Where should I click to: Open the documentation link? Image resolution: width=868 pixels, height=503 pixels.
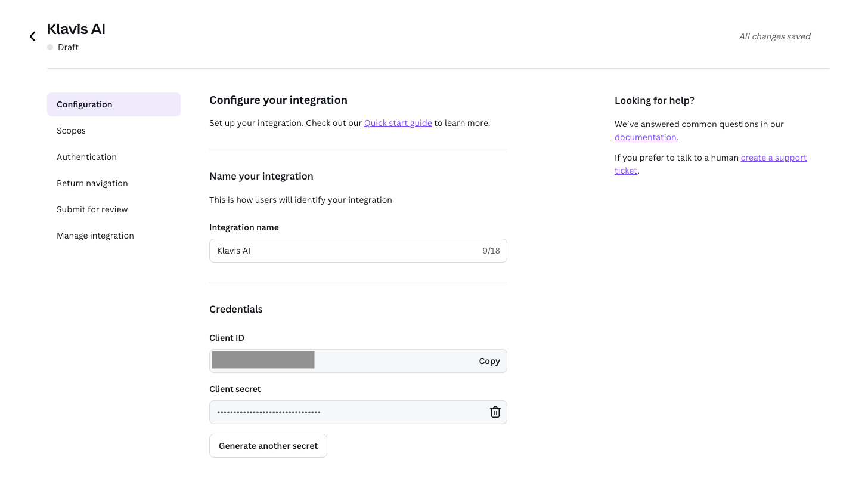645,137
